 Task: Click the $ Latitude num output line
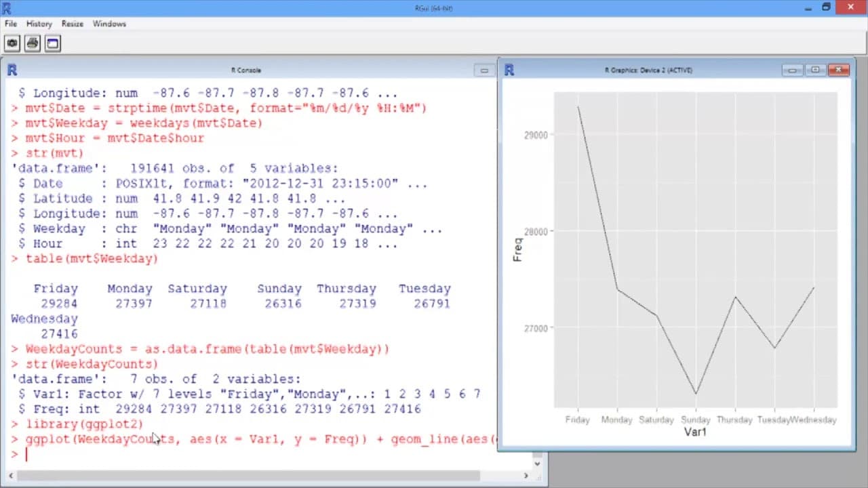[x=181, y=199]
